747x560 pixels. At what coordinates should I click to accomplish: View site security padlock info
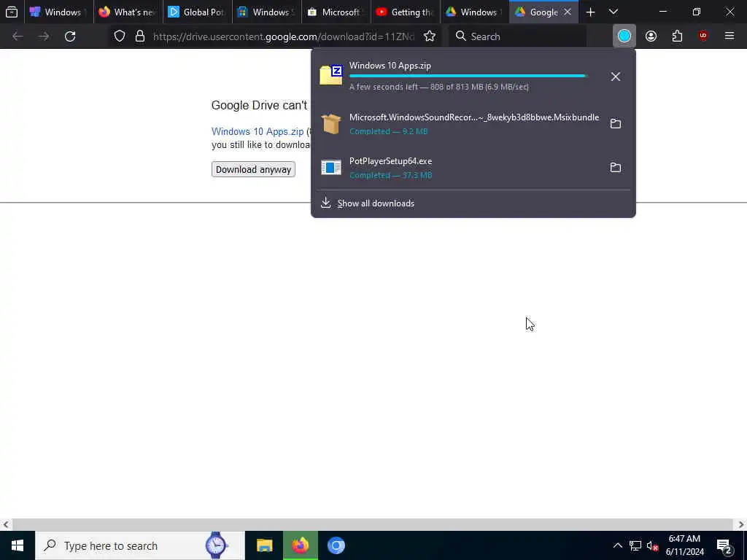click(x=139, y=36)
